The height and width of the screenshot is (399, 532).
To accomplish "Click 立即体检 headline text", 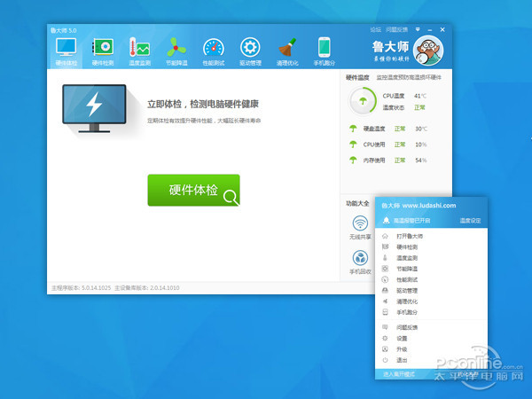I will (203, 104).
